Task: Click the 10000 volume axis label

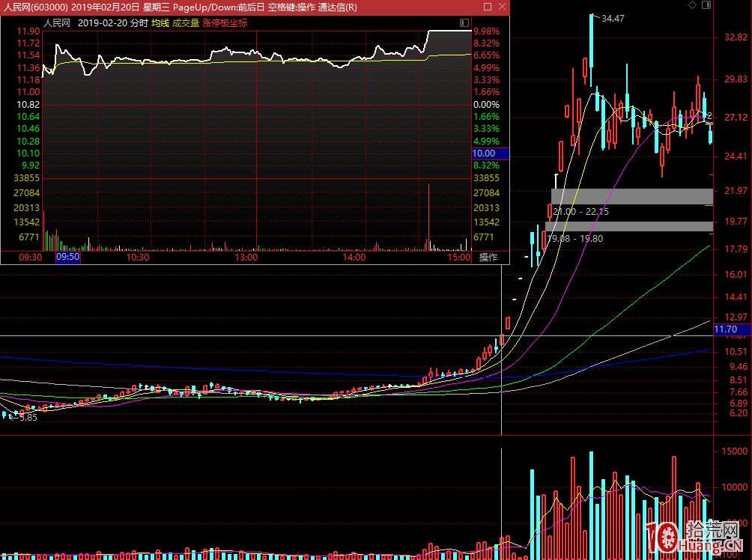Action: tap(734, 487)
